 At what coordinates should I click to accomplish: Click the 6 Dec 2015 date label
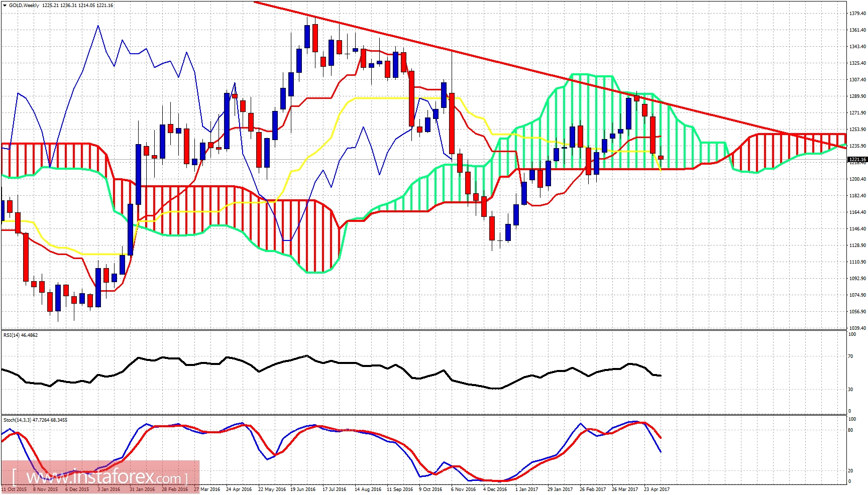[x=77, y=489]
